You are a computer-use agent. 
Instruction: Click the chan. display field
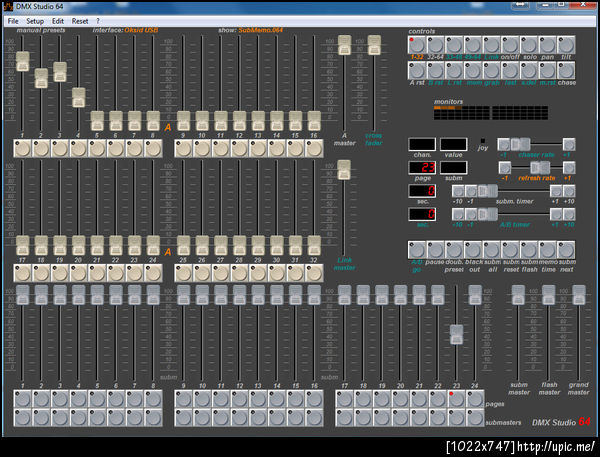click(x=421, y=144)
